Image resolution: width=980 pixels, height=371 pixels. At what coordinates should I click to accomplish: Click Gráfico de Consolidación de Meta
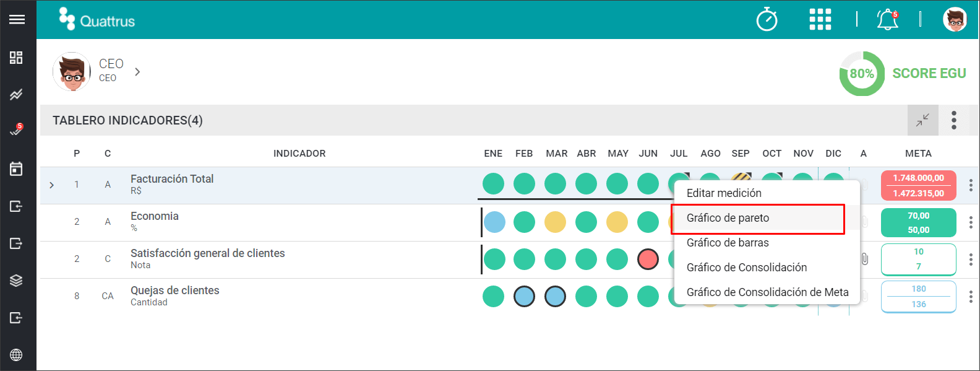pyautogui.click(x=767, y=292)
